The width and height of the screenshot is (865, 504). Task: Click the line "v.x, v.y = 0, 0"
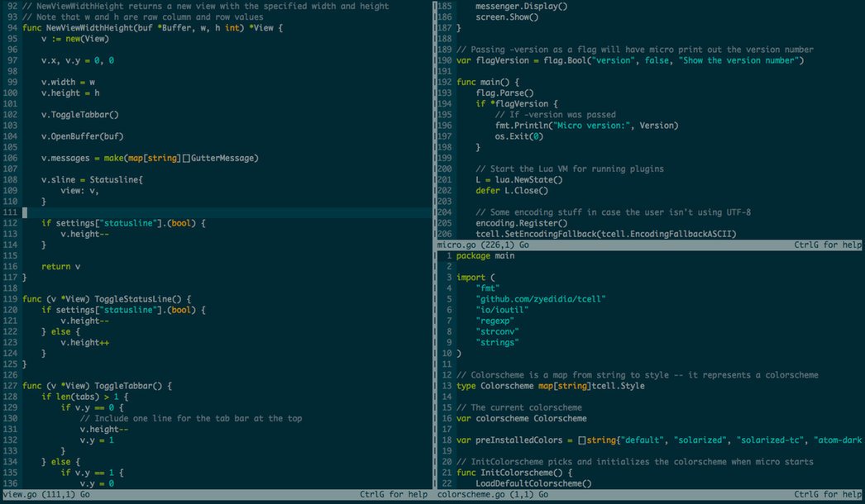(x=77, y=60)
